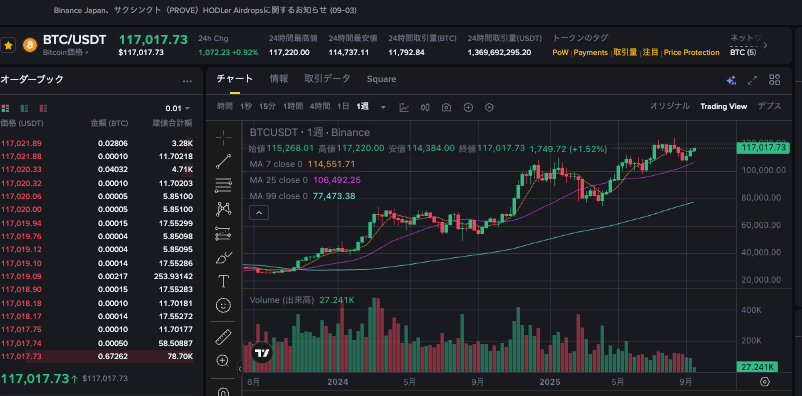The image size is (802, 396).
Task: Select the Fibonacci retracement lines tool
Action: tap(224, 185)
